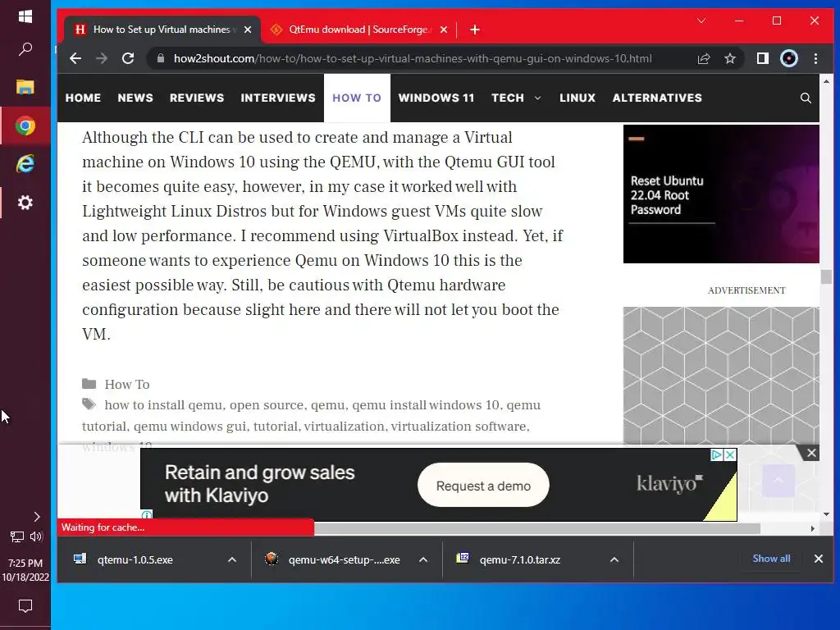The width and height of the screenshot is (840, 630).
Task: Open the 'qemu windows gui' tag link
Action: coord(190,427)
